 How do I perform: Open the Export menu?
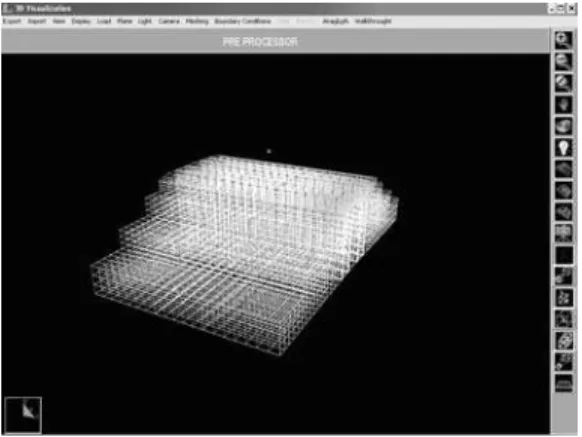[x=12, y=21]
